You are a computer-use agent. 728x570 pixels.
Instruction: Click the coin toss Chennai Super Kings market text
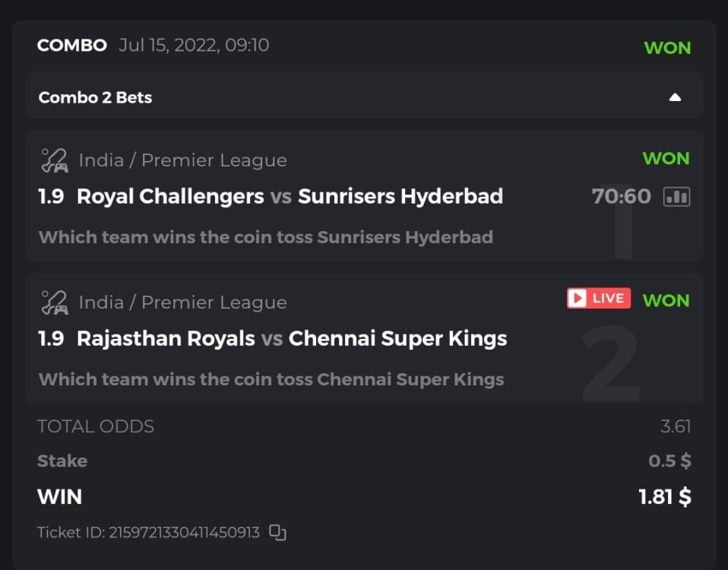271,378
